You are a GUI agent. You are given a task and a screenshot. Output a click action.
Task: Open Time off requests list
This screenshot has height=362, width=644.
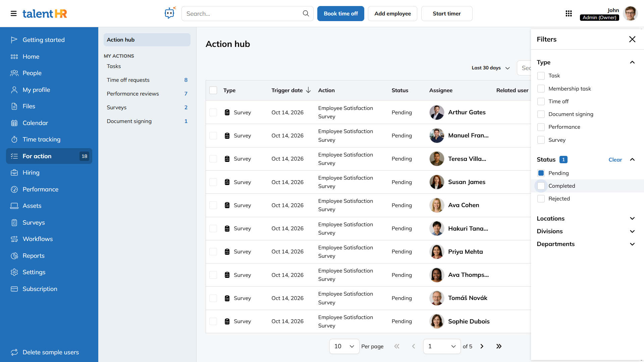[147, 80]
